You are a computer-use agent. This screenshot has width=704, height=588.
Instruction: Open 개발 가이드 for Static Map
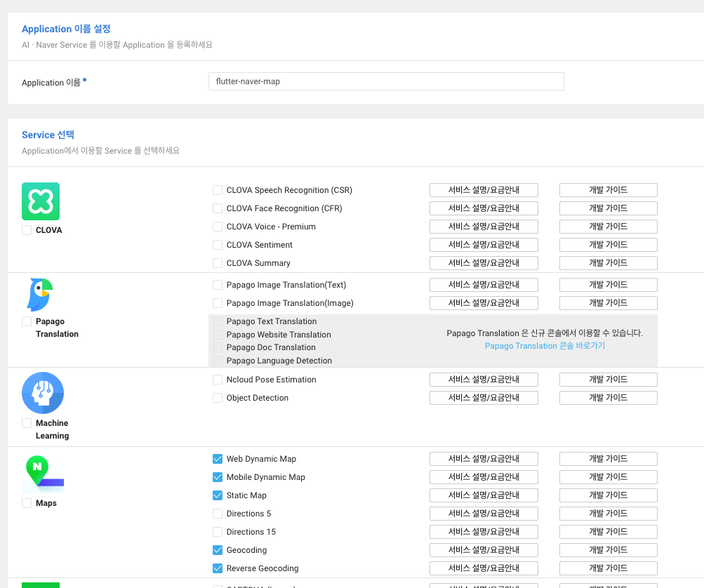[609, 495]
